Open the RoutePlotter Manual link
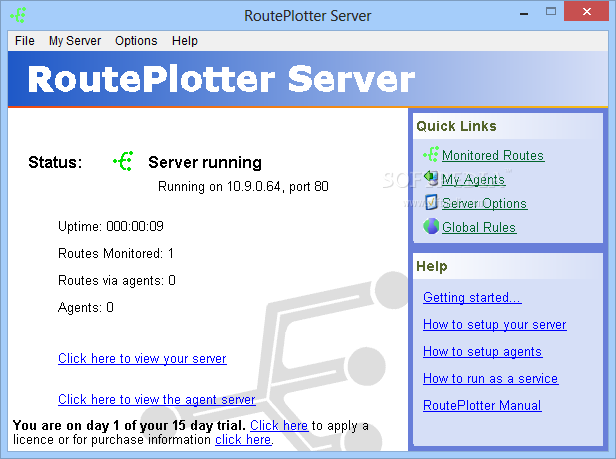Viewport: 616px width, 459px height. (482, 406)
